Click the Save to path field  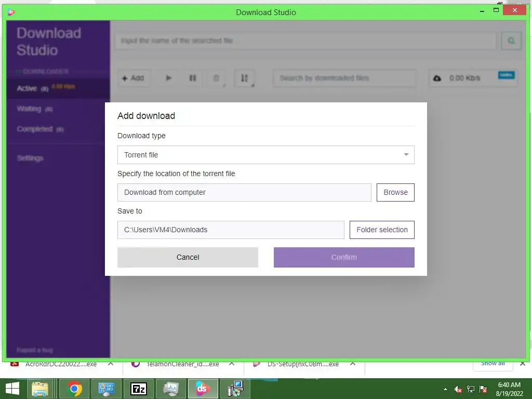[231, 230]
